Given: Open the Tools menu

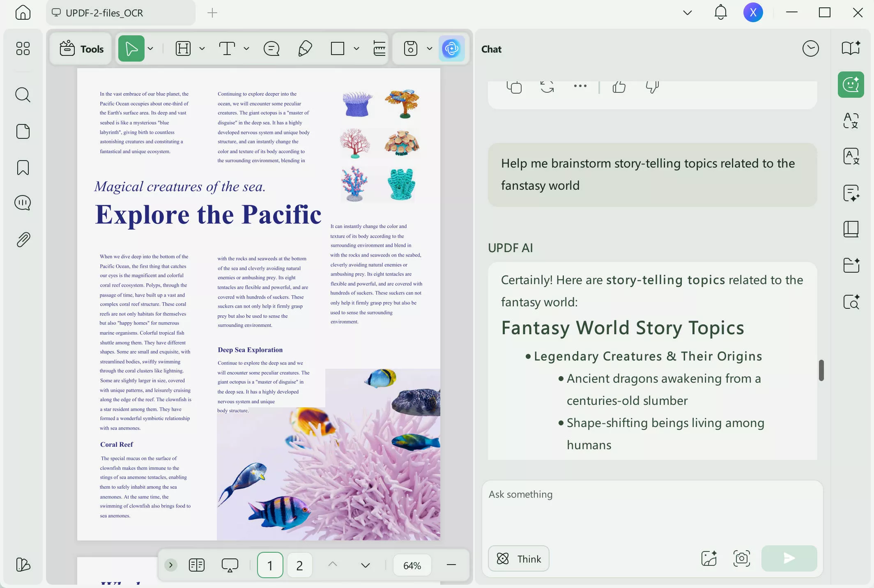Looking at the screenshot, I should click(80, 48).
